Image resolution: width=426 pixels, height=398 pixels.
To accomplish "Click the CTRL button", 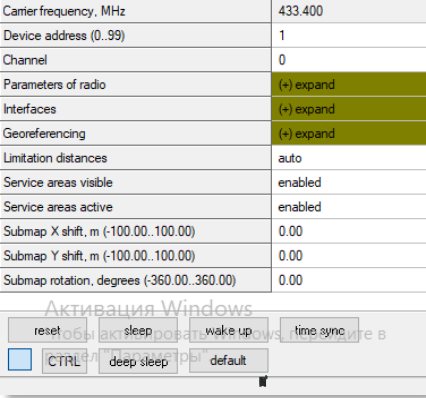I will point(64,361).
